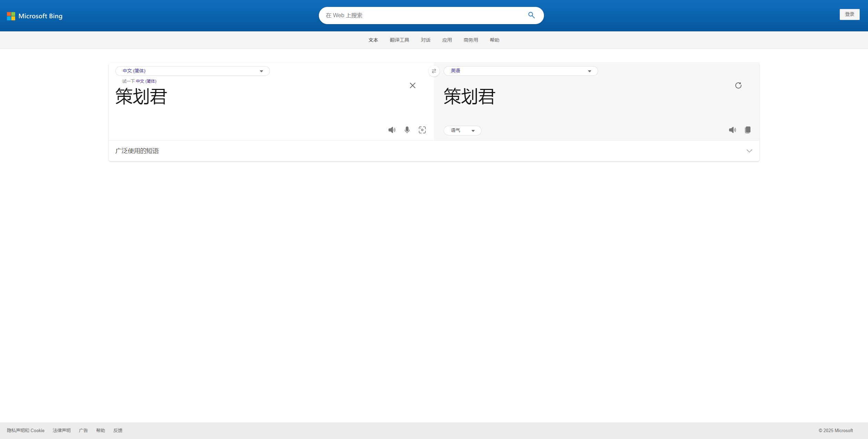Open the 反馈 feedback link
868x439 pixels.
click(118, 430)
